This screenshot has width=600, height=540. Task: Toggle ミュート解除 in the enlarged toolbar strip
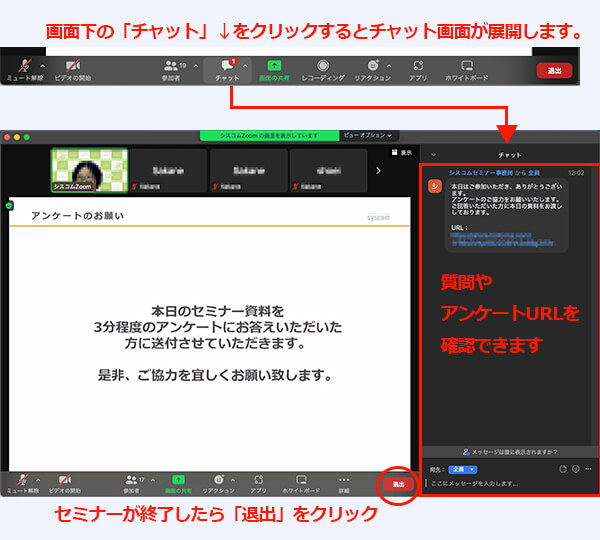[25, 70]
